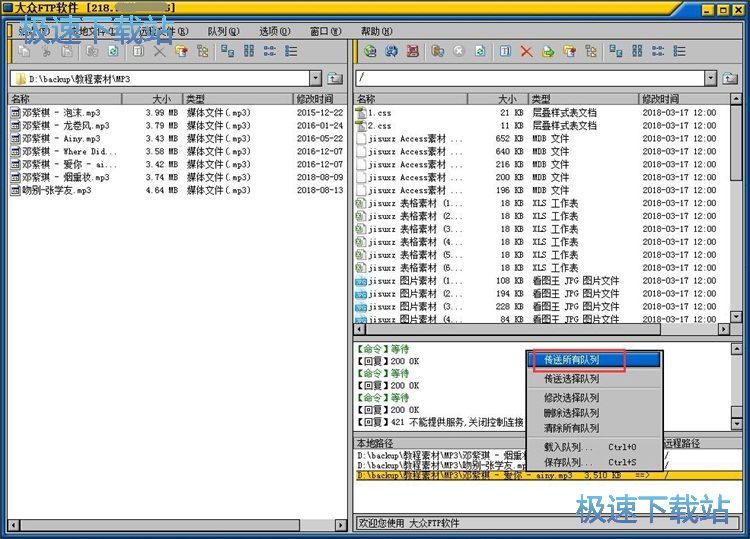Click the remote list horizontal scrollbar right arrow

pyautogui.click(x=724, y=329)
